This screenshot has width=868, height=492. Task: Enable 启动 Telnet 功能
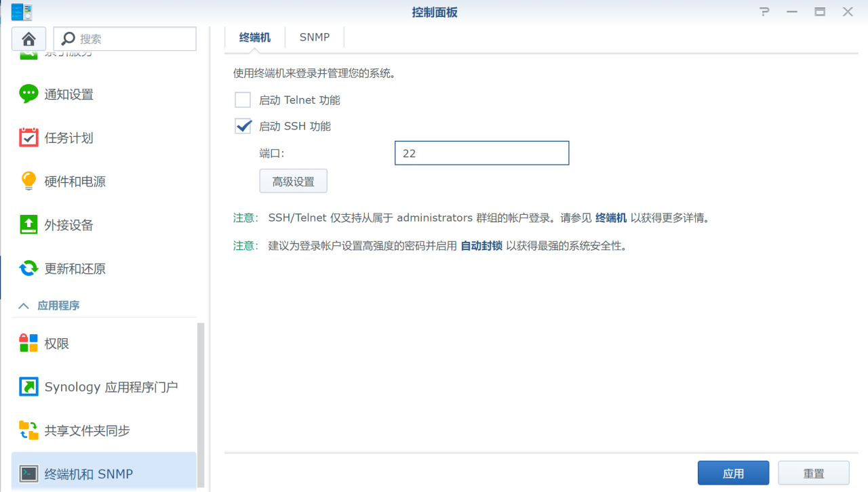point(242,100)
